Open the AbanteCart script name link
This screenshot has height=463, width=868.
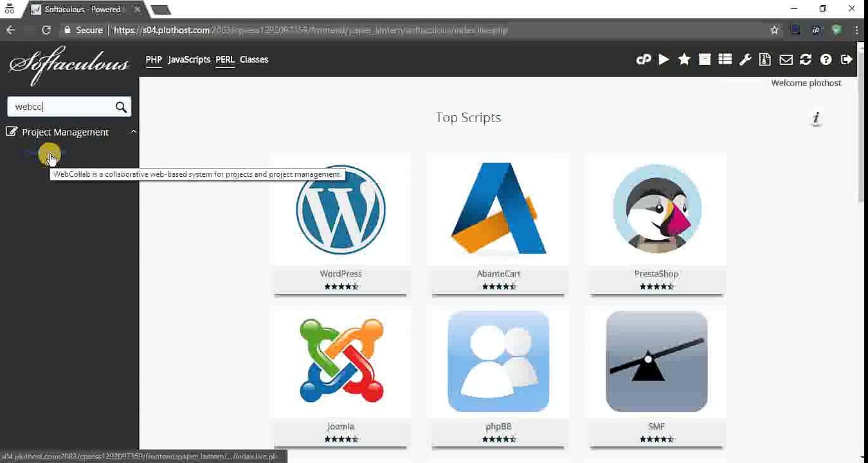click(x=498, y=274)
